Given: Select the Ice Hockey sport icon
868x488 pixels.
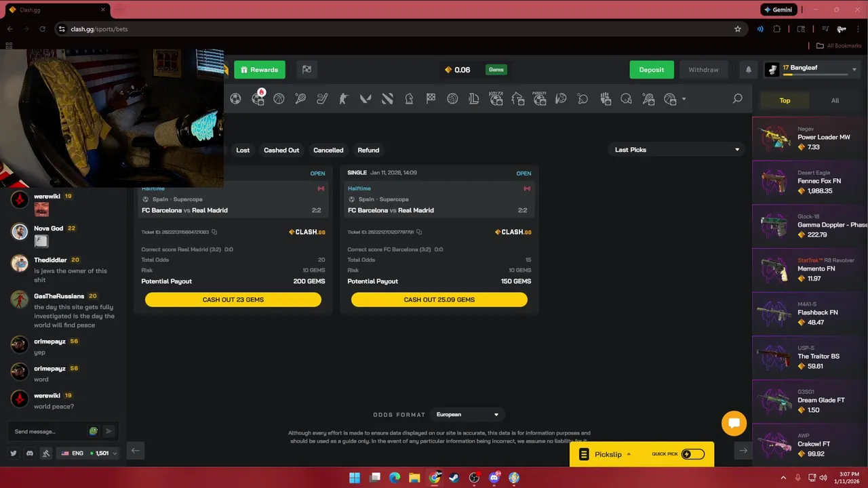Looking at the screenshot, I should pyautogui.click(x=322, y=99).
